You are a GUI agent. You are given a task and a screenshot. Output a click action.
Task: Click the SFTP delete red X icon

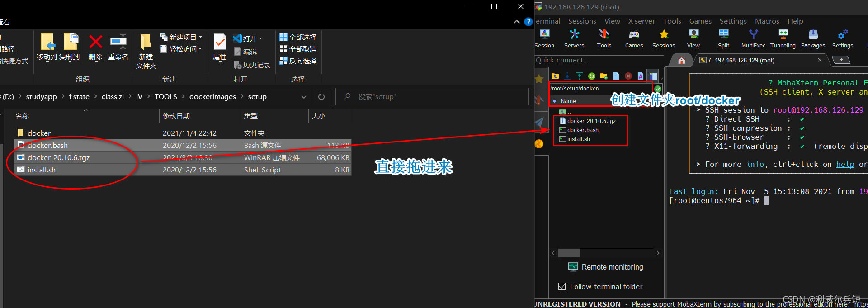(x=628, y=76)
